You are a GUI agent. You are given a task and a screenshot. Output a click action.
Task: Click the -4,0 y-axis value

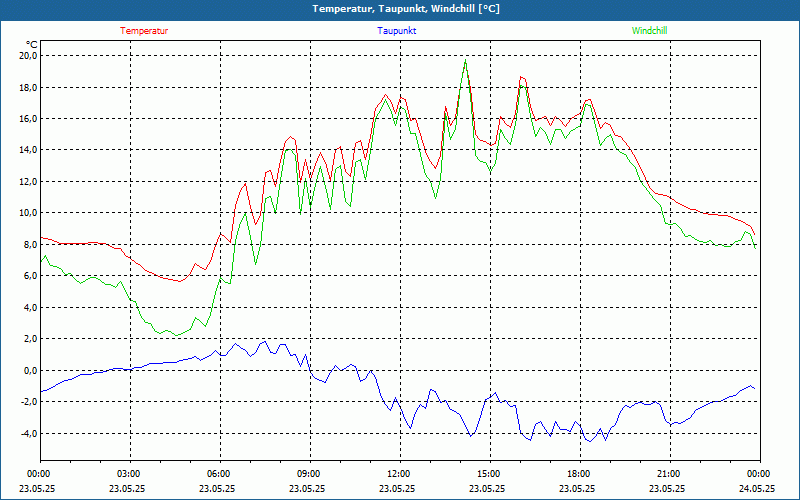click(x=29, y=434)
